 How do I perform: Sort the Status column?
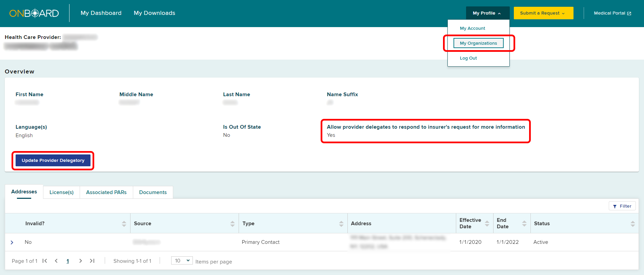632,224
